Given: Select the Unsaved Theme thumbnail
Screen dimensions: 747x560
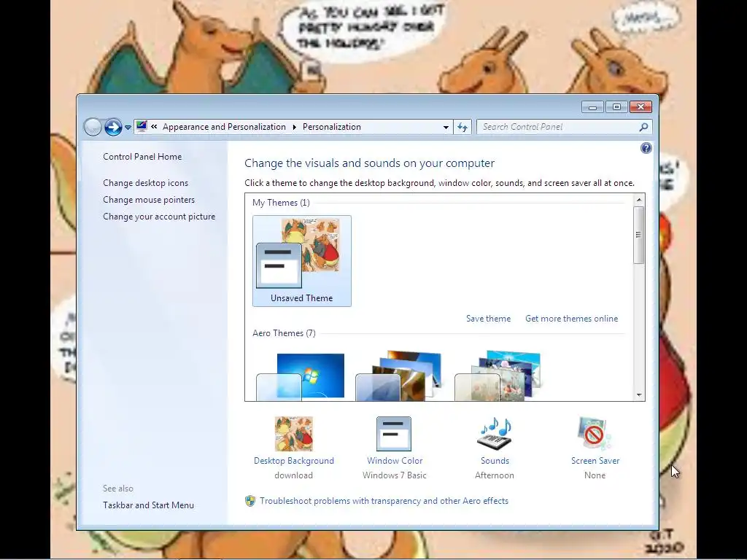Looking at the screenshot, I should 302,261.
